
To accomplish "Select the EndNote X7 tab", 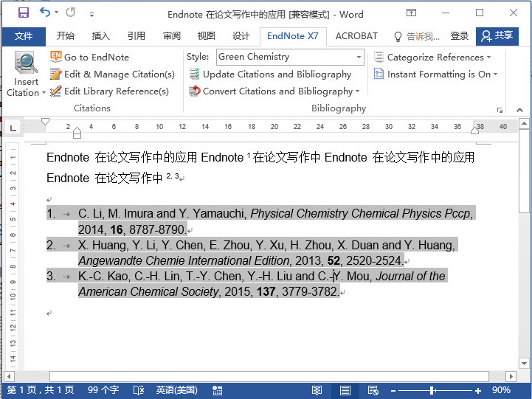I will click(x=293, y=36).
